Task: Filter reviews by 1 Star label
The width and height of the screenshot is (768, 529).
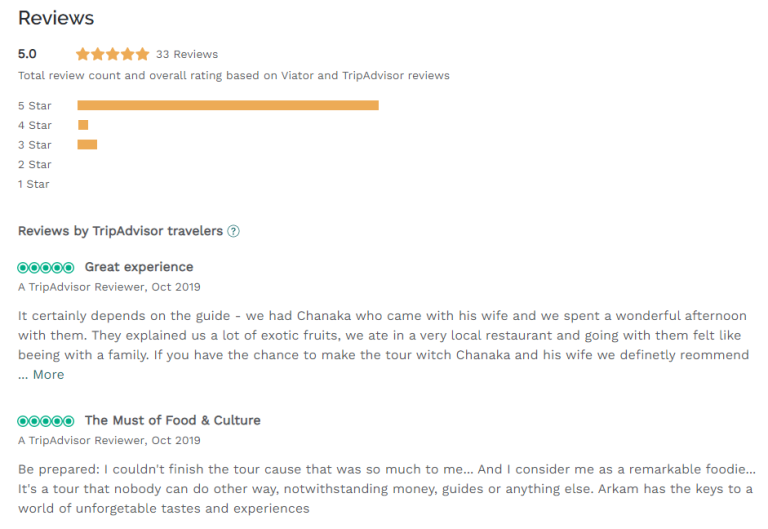Action: click(33, 184)
